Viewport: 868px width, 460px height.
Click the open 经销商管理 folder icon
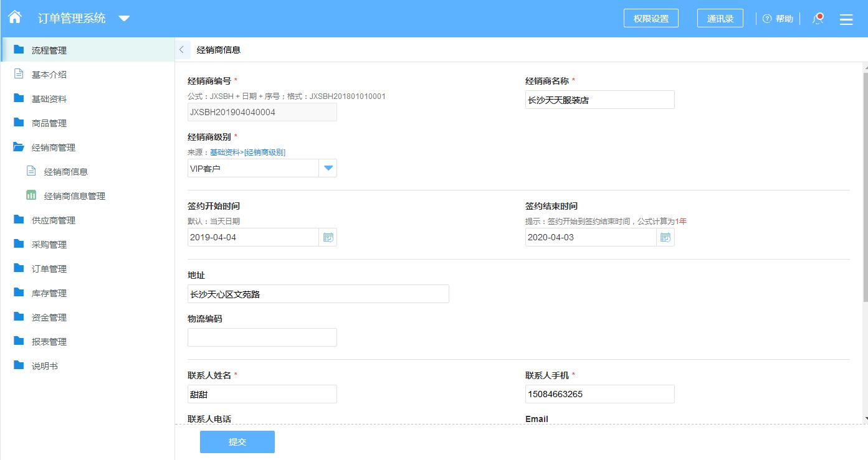click(x=19, y=147)
